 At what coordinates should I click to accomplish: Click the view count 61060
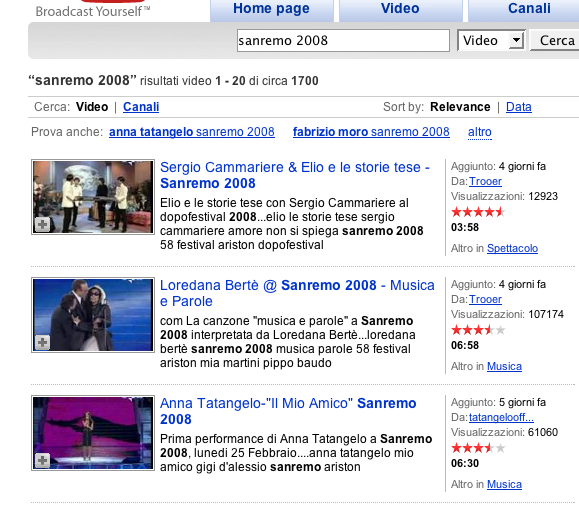[543, 432]
